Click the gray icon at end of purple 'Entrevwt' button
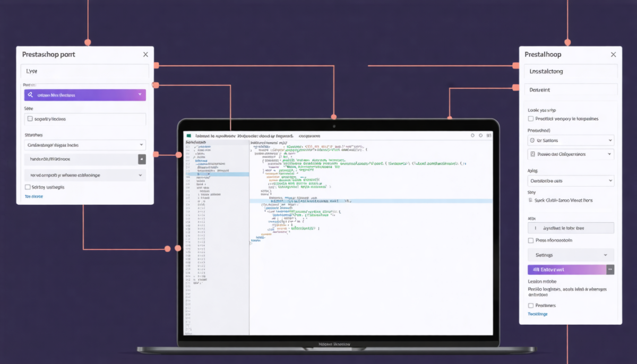The height and width of the screenshot is (364, 637). tap(610, 270)
